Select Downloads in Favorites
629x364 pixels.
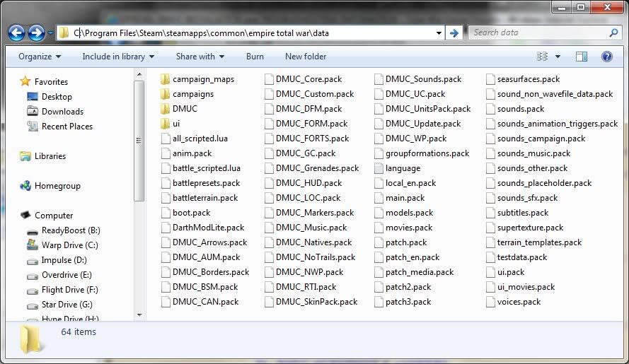[62, 112]
